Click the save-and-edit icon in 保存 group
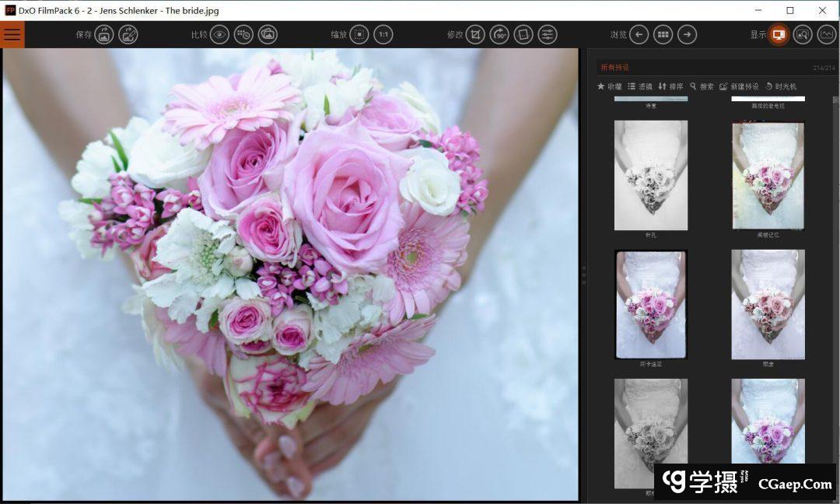The width and height of the screenshot is (840, 504). coord(128,34)
